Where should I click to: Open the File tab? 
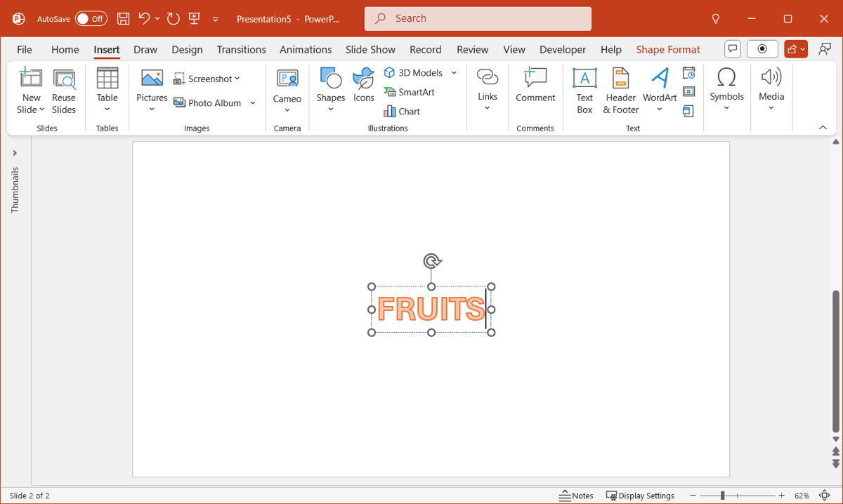pos(25,49)
